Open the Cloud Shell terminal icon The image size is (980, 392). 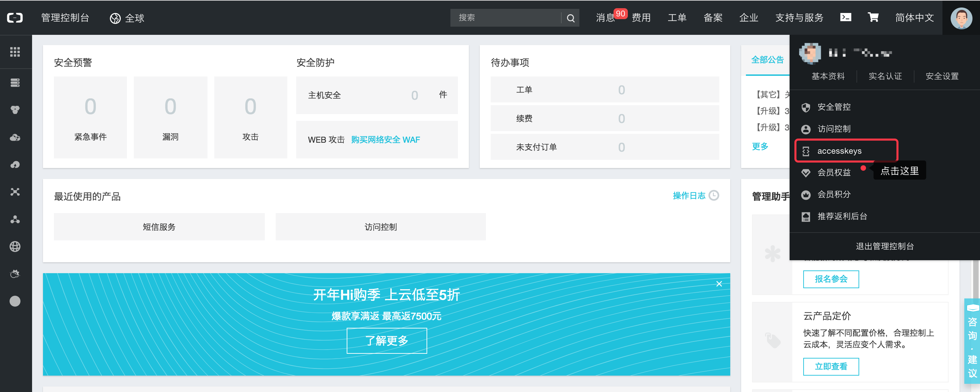point(845,17)
